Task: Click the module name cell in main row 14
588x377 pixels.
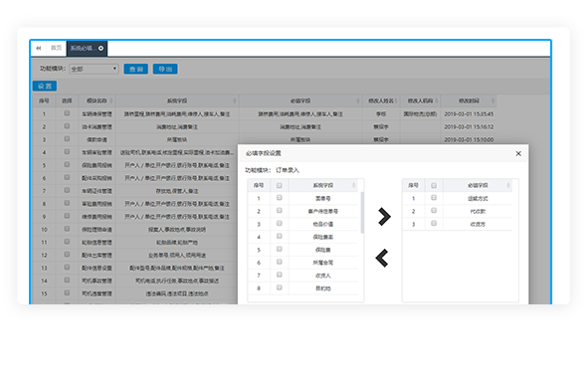Action: pos(97,282)
